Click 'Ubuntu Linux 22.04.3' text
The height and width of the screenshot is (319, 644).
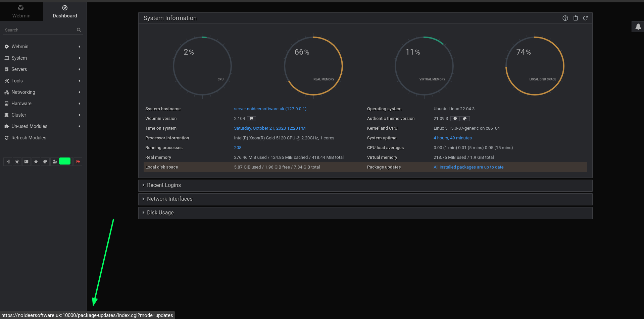point(454,109)
